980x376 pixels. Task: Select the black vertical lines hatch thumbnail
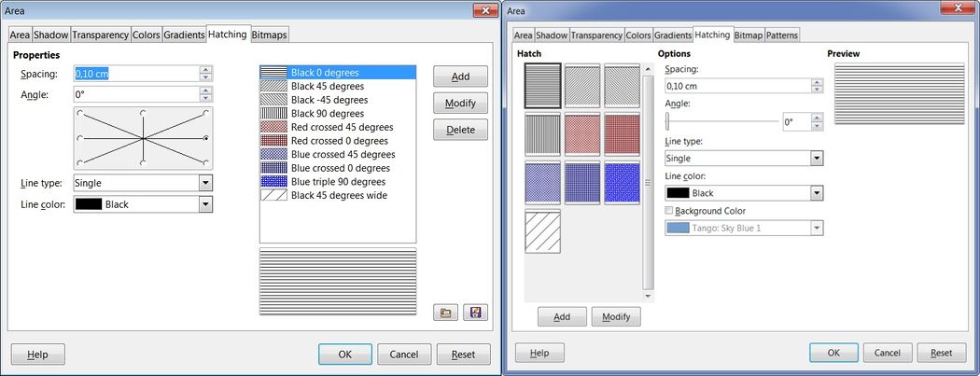click(542, 132)
